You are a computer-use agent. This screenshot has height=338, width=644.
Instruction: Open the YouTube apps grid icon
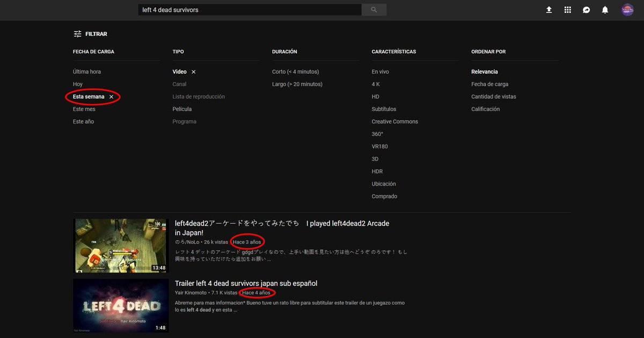coord(568,10)
